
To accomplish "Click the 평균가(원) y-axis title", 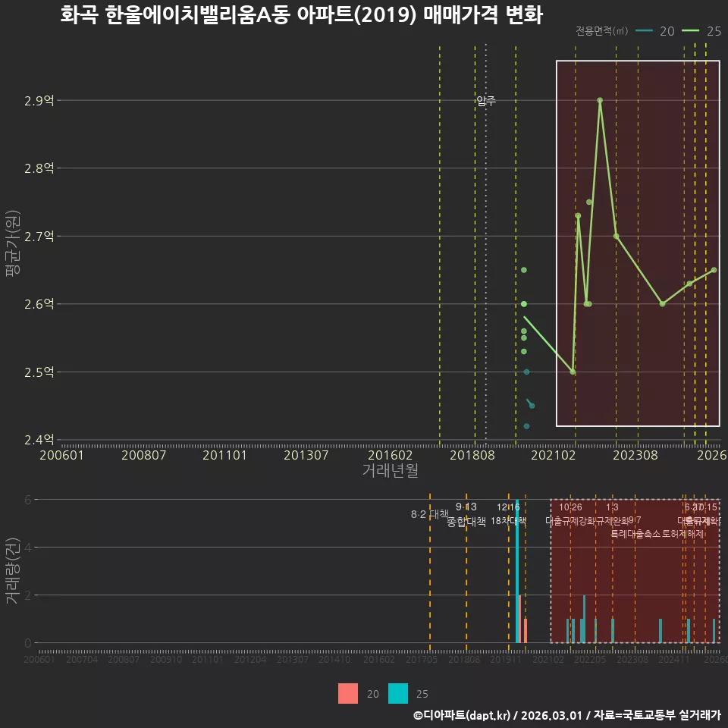I will point(13,243).
